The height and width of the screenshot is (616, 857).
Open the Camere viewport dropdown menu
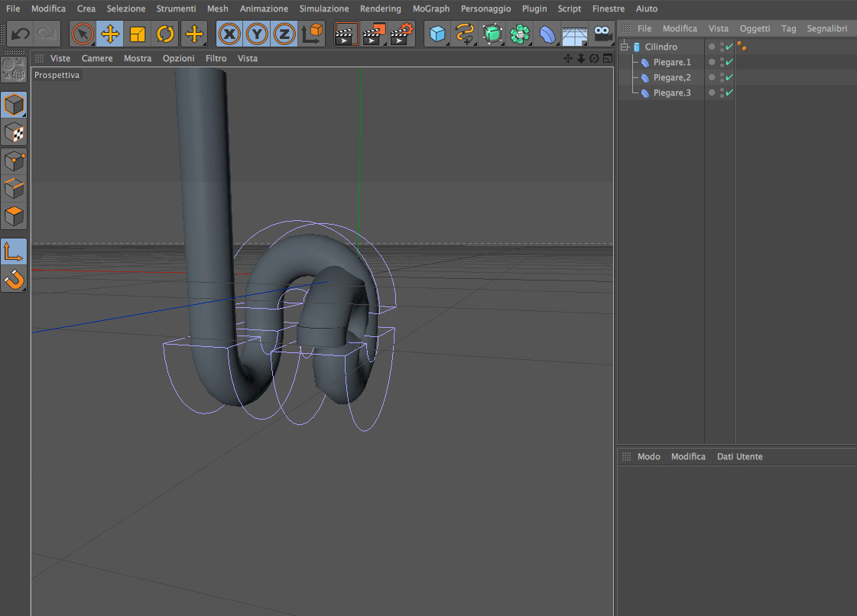pos(97,58)
